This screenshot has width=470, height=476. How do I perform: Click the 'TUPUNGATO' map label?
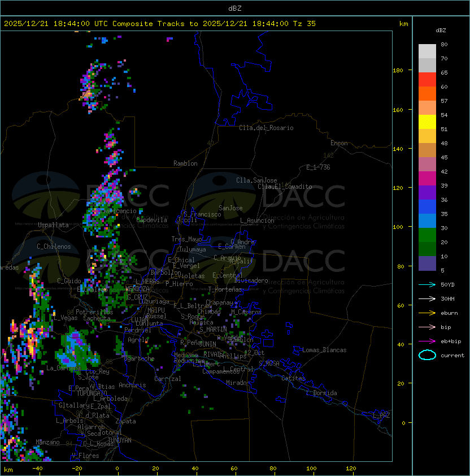click(x=92, y=393)
